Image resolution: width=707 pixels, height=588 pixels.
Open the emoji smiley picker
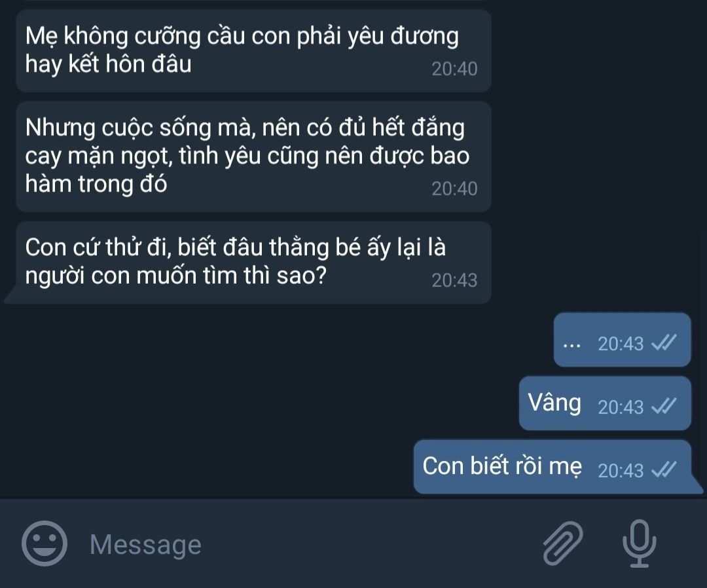point(45,544)
